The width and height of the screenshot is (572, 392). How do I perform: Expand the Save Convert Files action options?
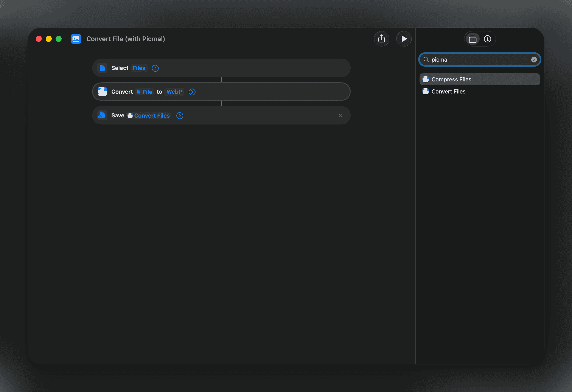180,116
